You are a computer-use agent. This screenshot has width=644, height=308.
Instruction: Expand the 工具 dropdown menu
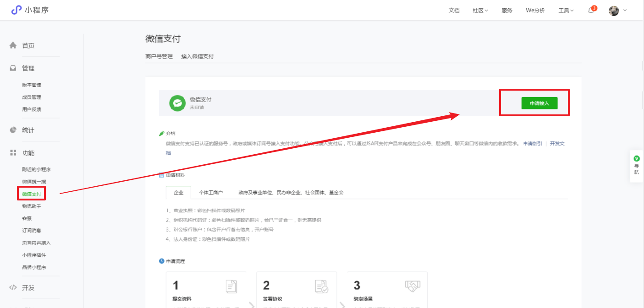pos(566,11)
